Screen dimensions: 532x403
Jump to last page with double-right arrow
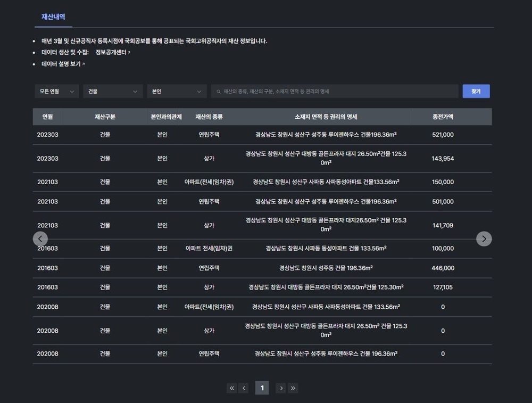[x=293, y=388]
